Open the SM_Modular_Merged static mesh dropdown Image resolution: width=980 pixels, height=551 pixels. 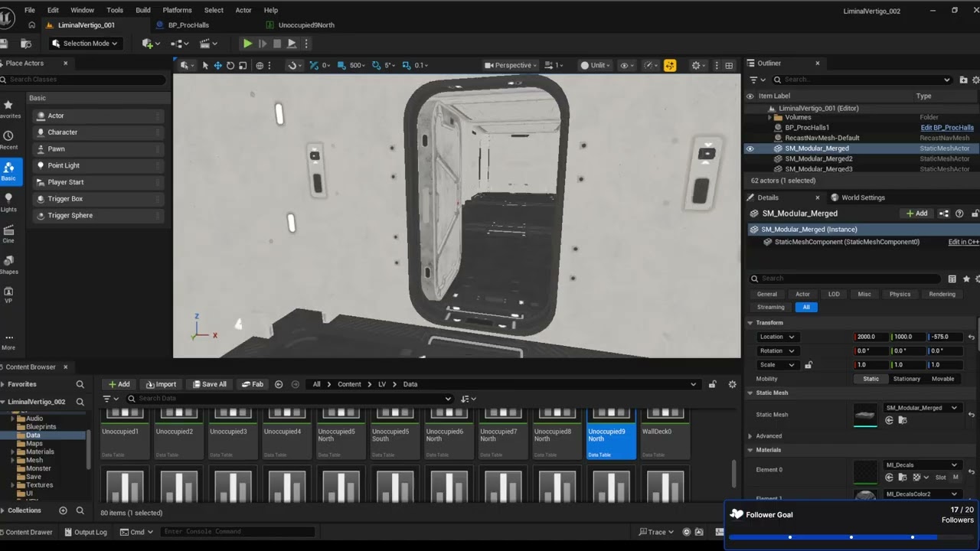click(922, 408)
